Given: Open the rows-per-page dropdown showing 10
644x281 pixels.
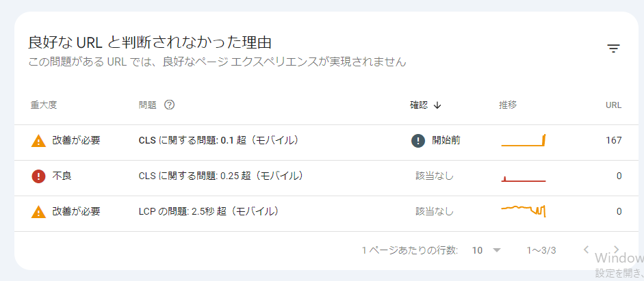Looking at the screenshot, I should [487, 250].
